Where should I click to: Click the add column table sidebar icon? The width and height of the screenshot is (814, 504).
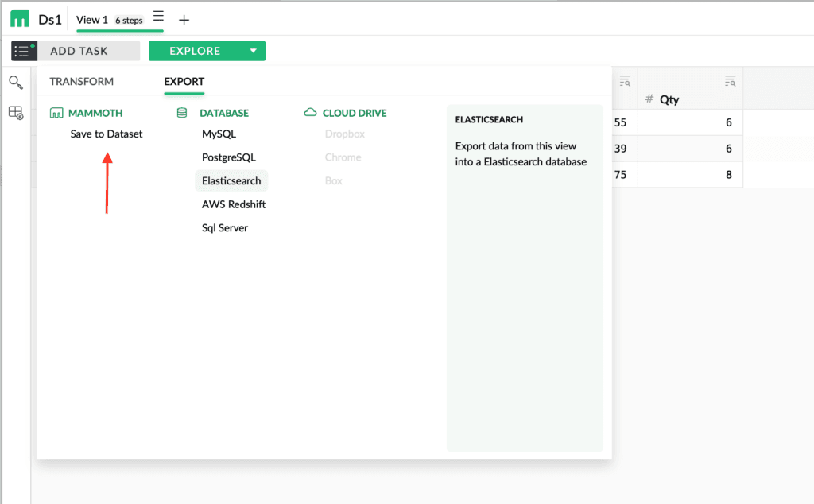[x=16, y=113]
